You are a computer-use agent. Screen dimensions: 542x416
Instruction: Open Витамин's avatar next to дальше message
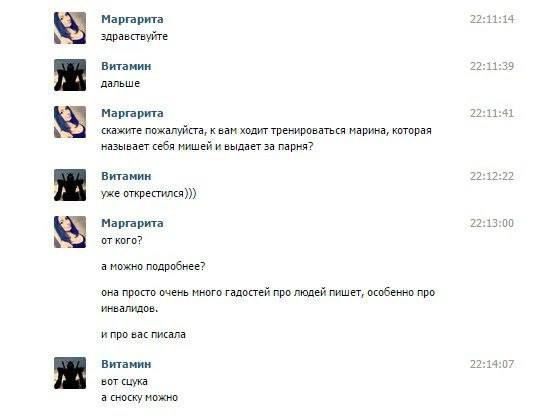(70, 75)
